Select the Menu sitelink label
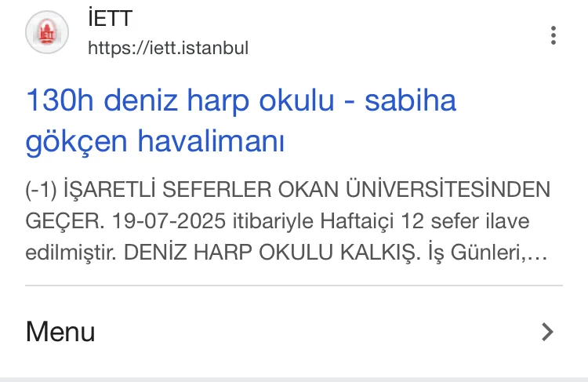 (60, 332)
